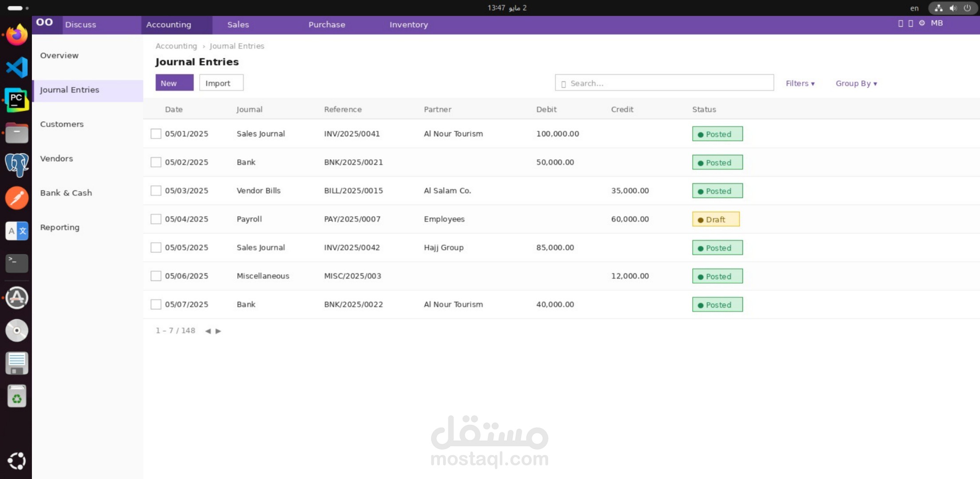Open the Files manager in dock

17,133
